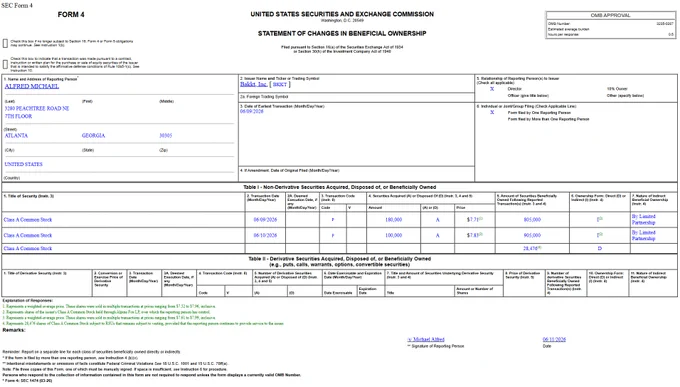Click the $7.83 price cell
The width and height of the screenshot is (680, 387).
474,235
